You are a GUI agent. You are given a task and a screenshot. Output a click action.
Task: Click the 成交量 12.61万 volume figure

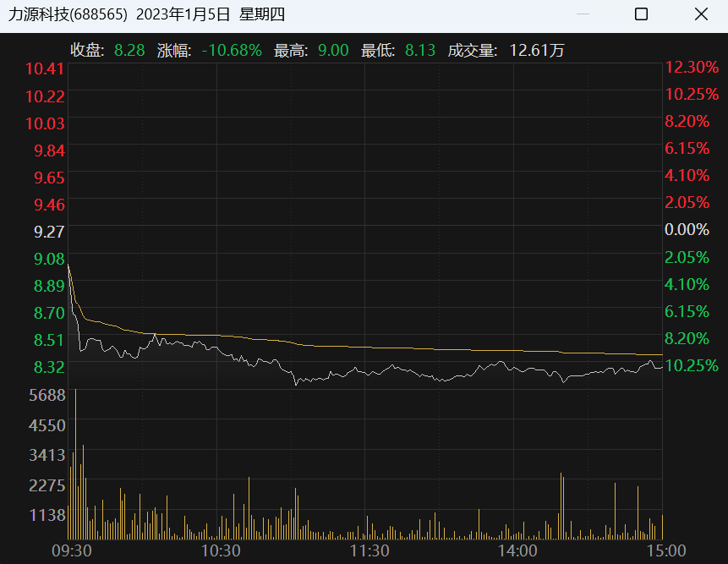(536, 51)
